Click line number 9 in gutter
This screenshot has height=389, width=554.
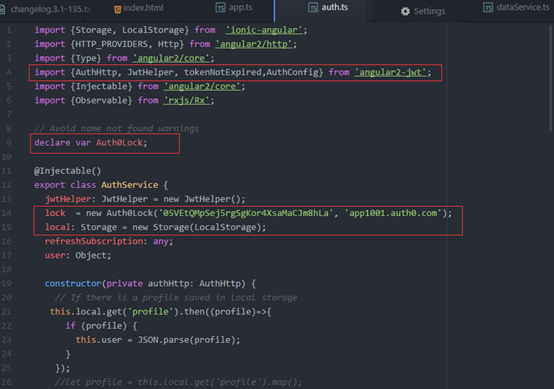tap(9, 143)
